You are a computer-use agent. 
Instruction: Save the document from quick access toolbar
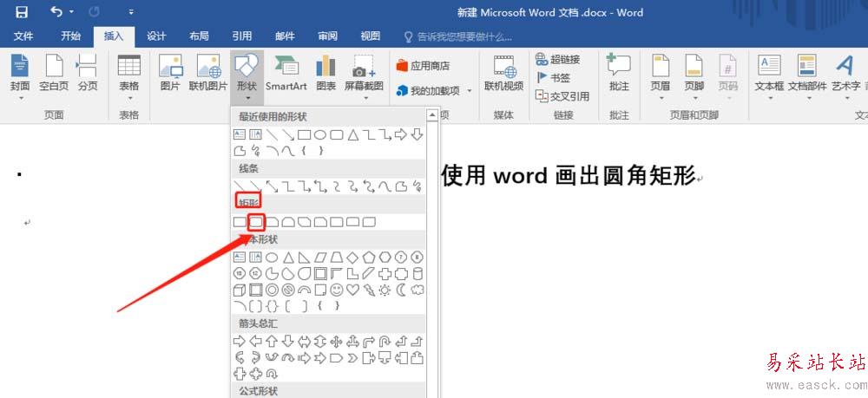click(22, 12)
